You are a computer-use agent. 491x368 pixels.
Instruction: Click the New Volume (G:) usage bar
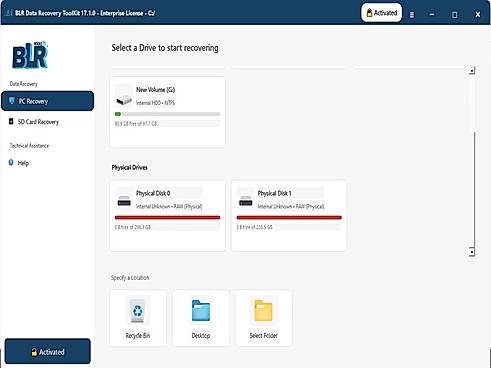point(167,114)
